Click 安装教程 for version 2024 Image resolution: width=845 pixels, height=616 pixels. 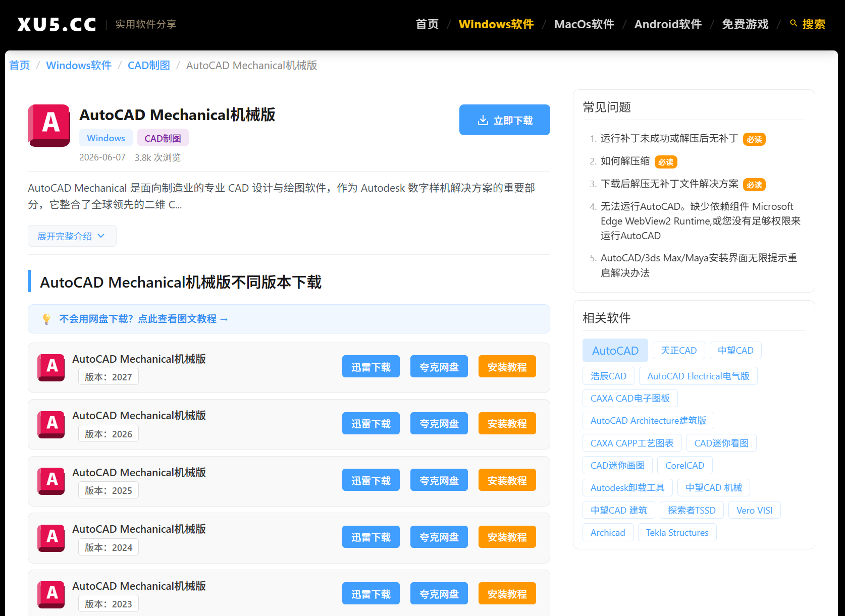point(507,537)
